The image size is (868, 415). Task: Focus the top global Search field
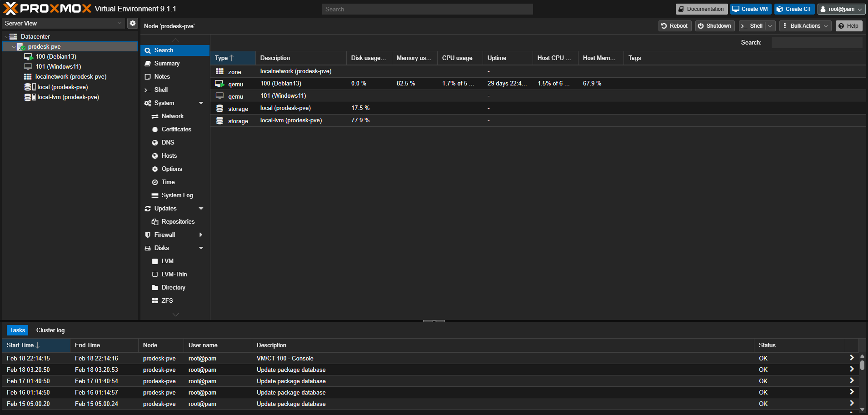pos(428,9)
